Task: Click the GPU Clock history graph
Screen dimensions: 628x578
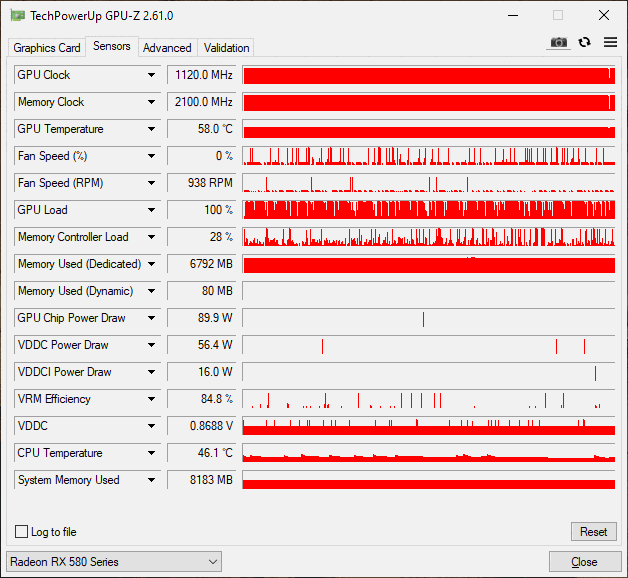Action: 429,75
